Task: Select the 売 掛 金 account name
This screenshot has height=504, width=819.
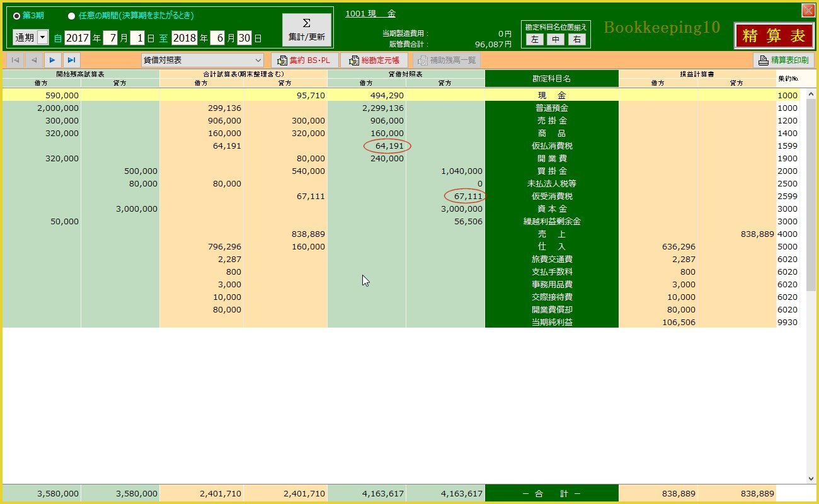Action: pyautogui.click(x=552, y=120)
